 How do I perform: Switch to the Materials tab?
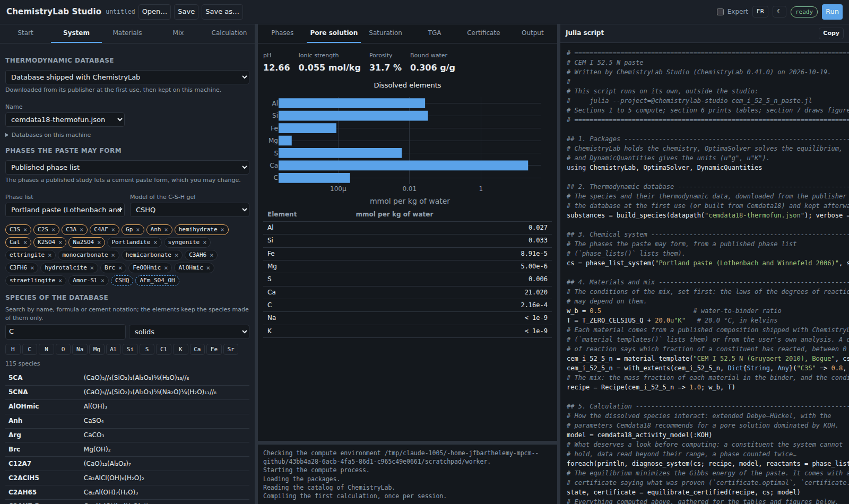click(x=127, y=33)
